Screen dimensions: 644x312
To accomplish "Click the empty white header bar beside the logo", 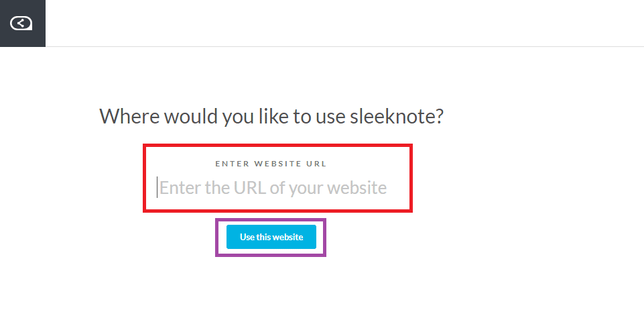I will click(344, 23).
